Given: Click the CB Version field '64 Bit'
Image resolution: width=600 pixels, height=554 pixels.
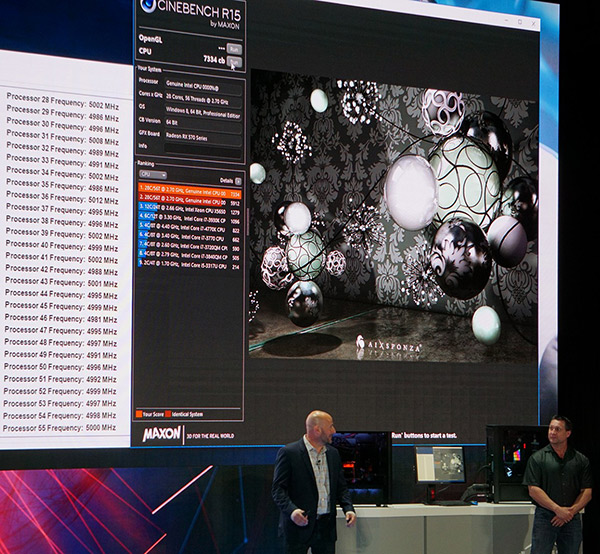Looking at the screenshot, I should pos(204,124).
